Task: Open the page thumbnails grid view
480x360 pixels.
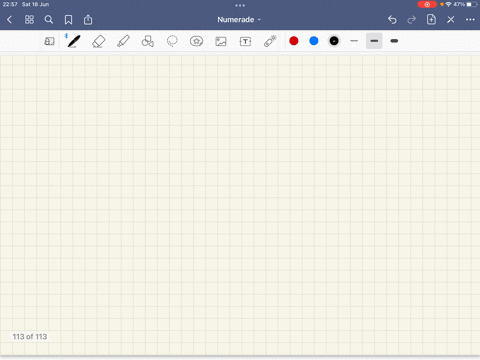Action: [29, 20]
